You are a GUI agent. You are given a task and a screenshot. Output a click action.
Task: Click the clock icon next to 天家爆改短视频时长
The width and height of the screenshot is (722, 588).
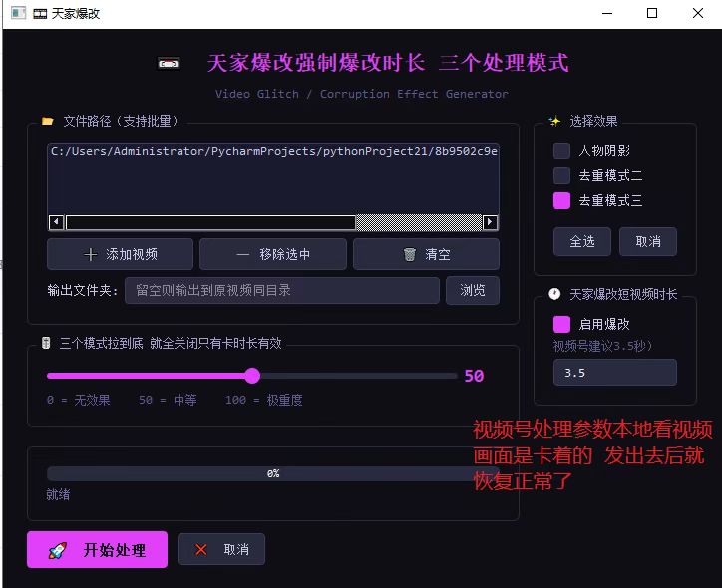554,294
